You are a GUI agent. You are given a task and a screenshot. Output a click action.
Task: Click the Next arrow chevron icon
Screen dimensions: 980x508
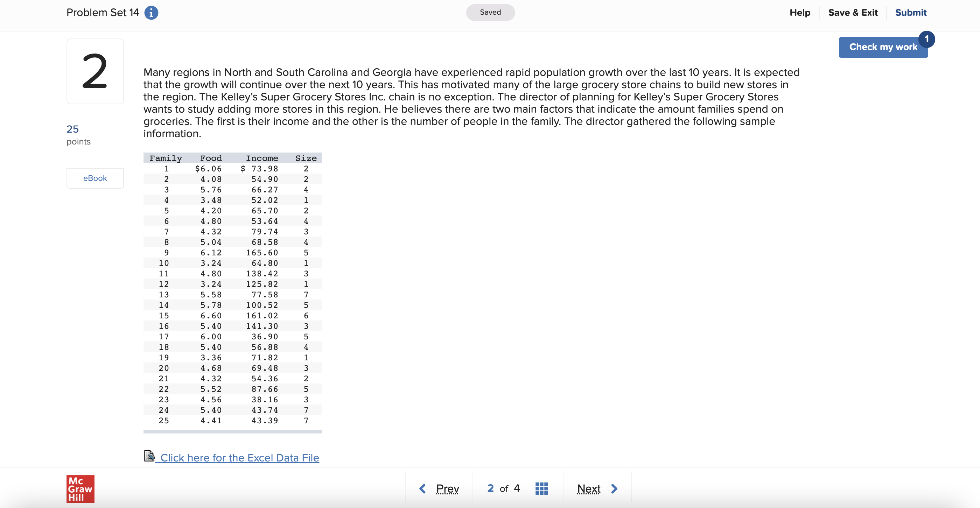click(614, 488)
